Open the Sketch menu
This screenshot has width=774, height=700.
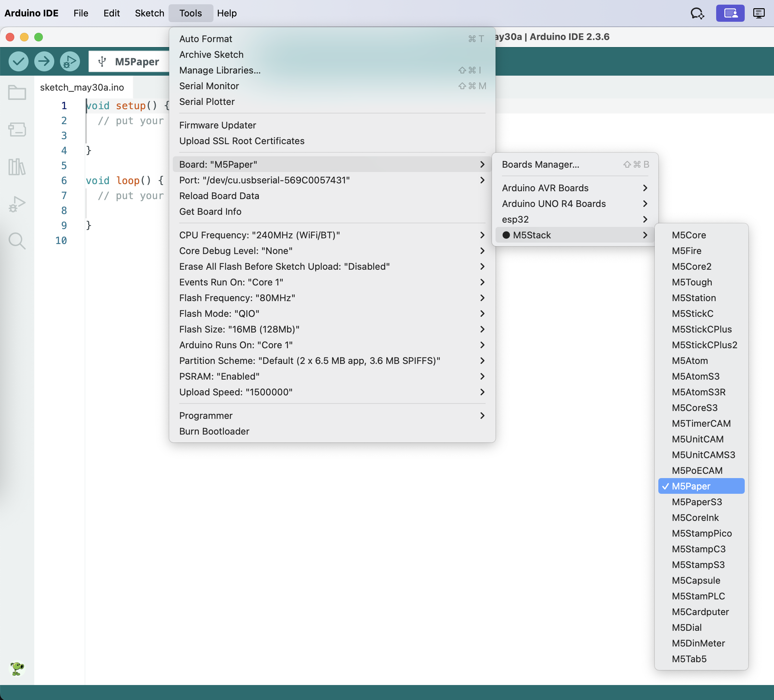(149, 13)
